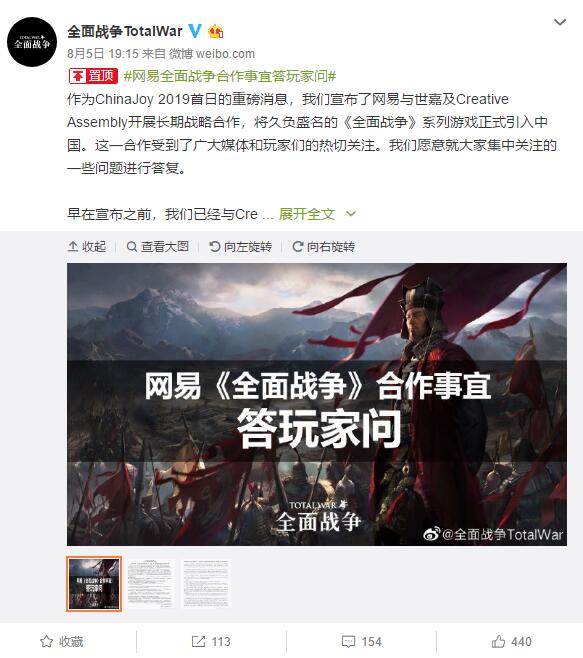Rotate image left with 向左旋转
This screenshot has width=583, height=658.
[x=241, y=246]
